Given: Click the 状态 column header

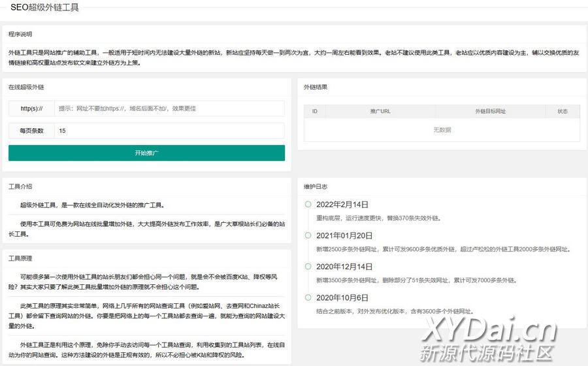Looking at the screenshot, I should [563, 112].
